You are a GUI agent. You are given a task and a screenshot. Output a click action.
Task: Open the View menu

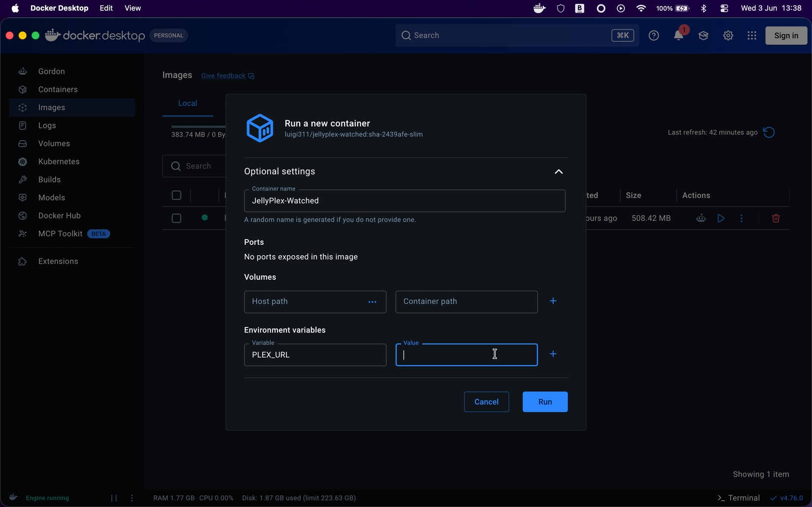[132, 8]
